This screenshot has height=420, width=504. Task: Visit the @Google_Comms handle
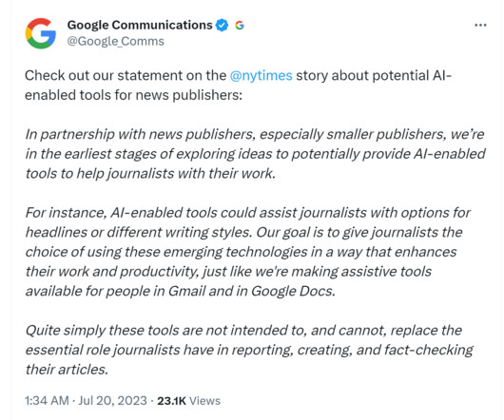click(115, 42)
